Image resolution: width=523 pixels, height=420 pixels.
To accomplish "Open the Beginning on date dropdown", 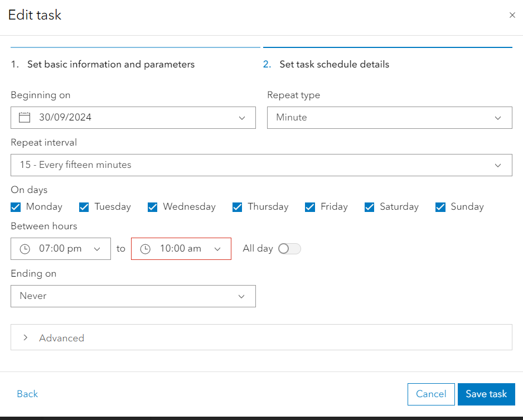I will click(x=241, y=118).
